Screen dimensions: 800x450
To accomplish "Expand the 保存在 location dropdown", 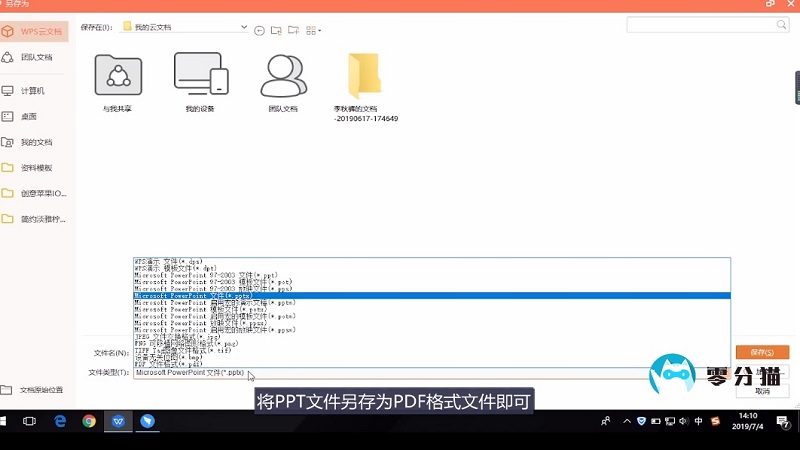I will tap(244, 26).
